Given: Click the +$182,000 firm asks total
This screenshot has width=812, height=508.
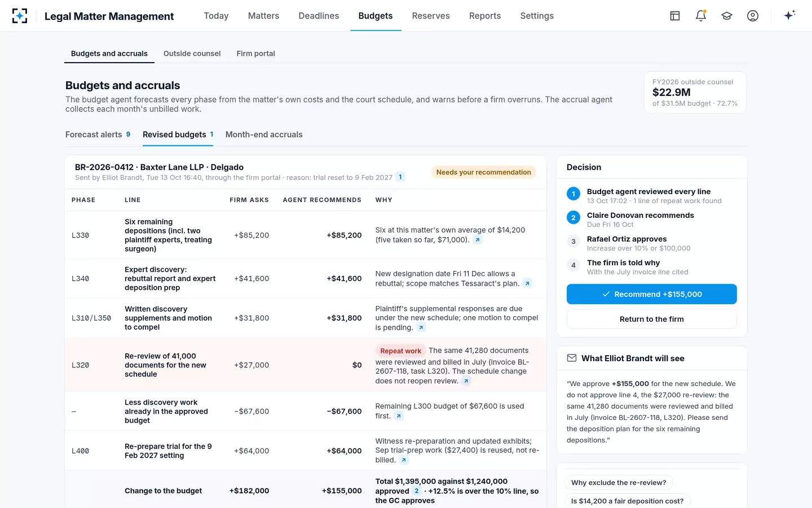Looking at the screenshot, I should 249,491.
